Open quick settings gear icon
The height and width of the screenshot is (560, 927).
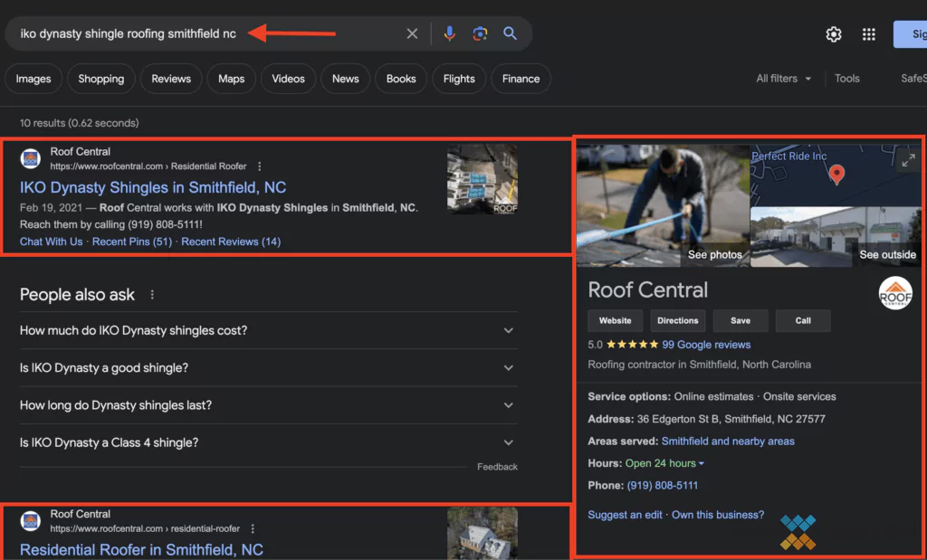pos(834,34)
